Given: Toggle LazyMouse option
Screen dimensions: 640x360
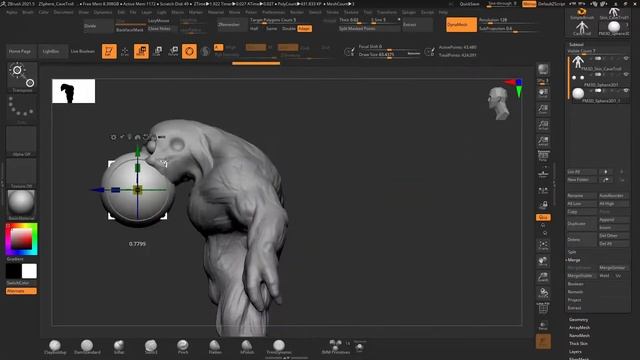Looking at the screenshot, I should coord(158,20).
